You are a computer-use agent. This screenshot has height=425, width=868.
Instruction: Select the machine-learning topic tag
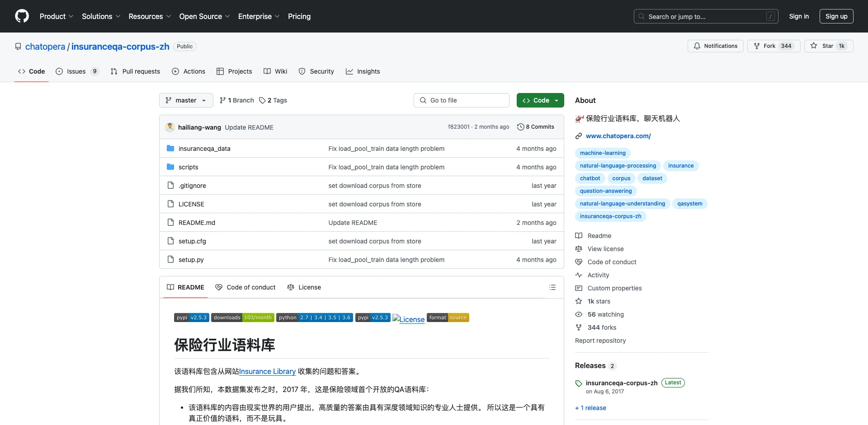point(603,153)
